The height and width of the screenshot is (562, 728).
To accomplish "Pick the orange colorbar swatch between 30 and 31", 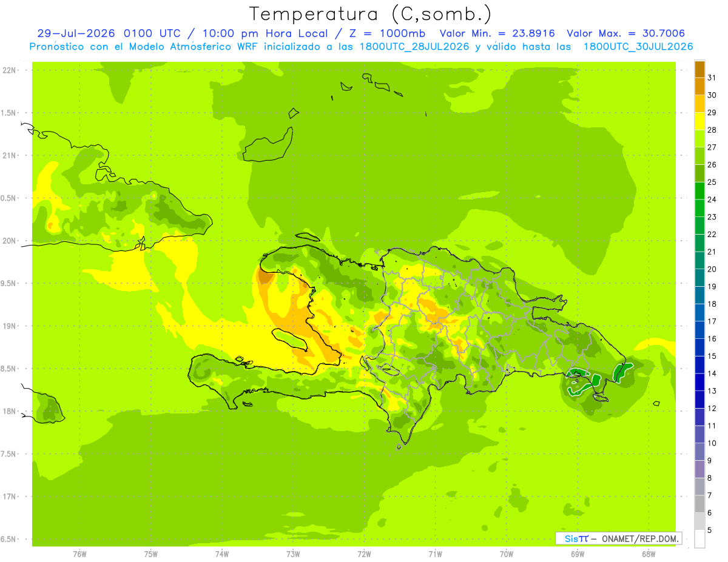I will coord(699,86).
